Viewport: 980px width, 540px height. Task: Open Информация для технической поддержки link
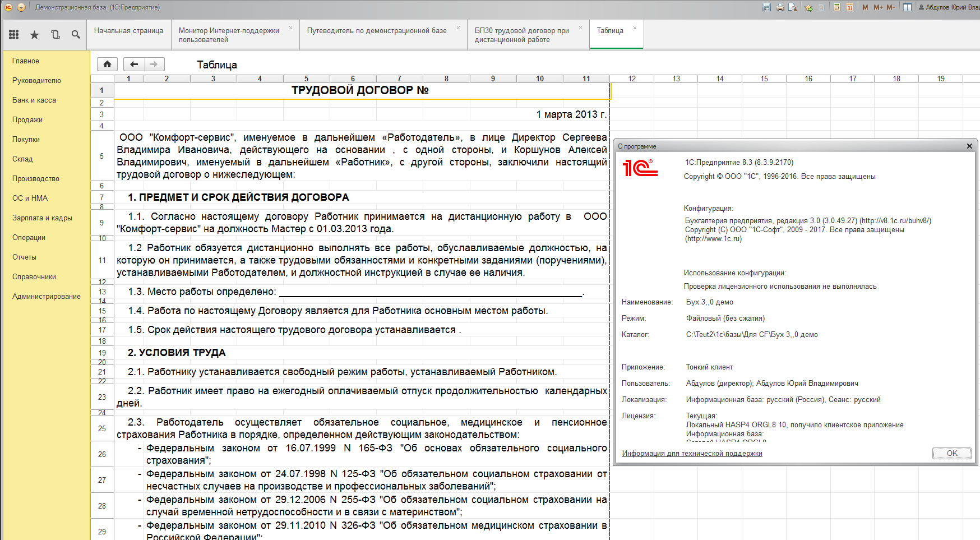(692, 454)
